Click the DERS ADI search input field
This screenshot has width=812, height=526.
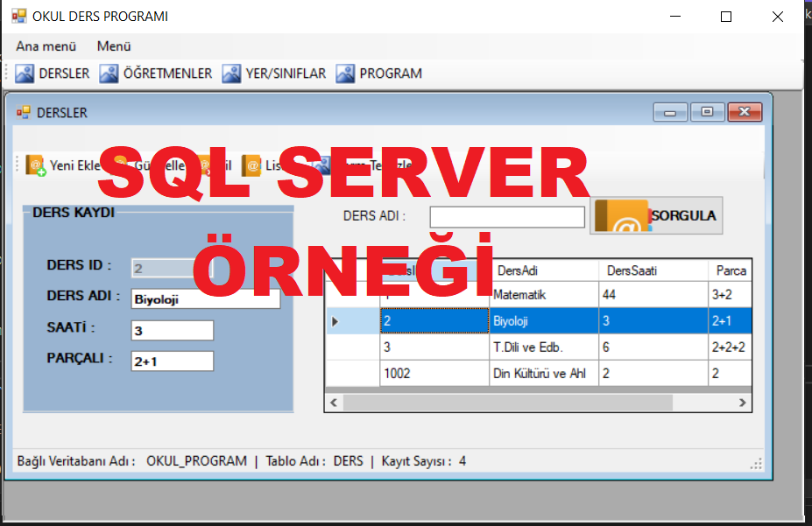(506, 217)
